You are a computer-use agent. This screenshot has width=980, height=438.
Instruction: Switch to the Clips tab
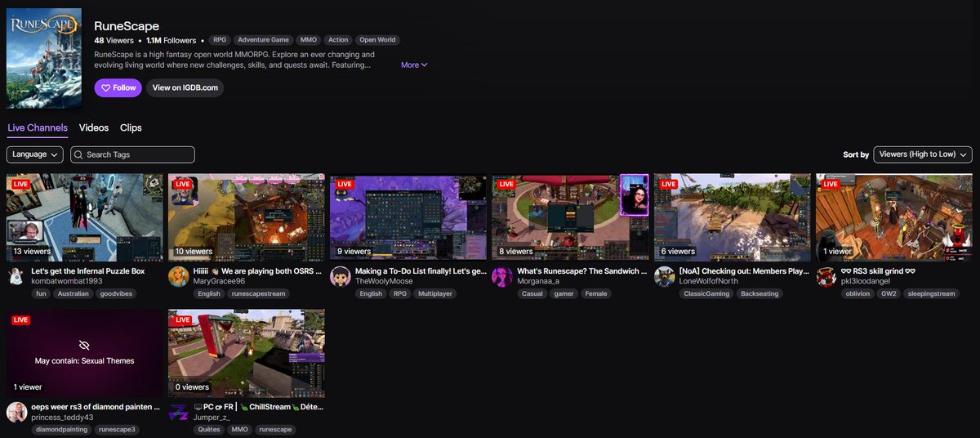pyautogui.click(x=131, y=128)
